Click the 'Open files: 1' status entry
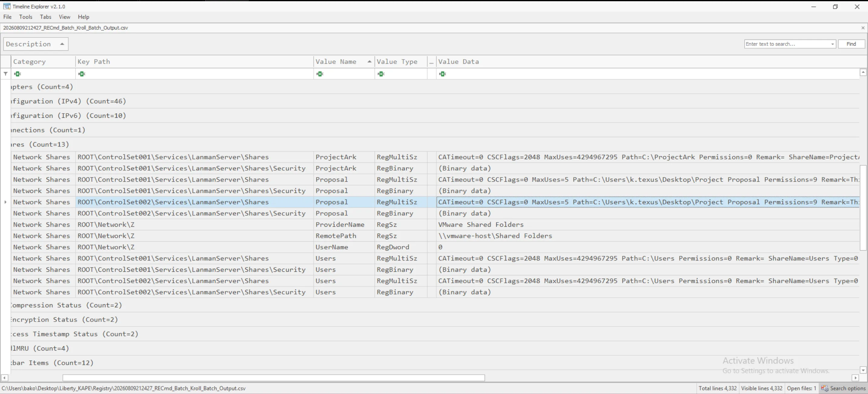 click(x=802, y=388)
